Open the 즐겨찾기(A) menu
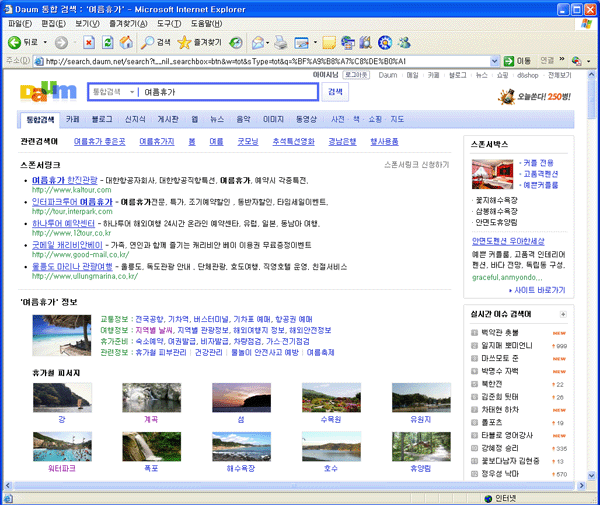Screen dimensions: 600x505 128,24
